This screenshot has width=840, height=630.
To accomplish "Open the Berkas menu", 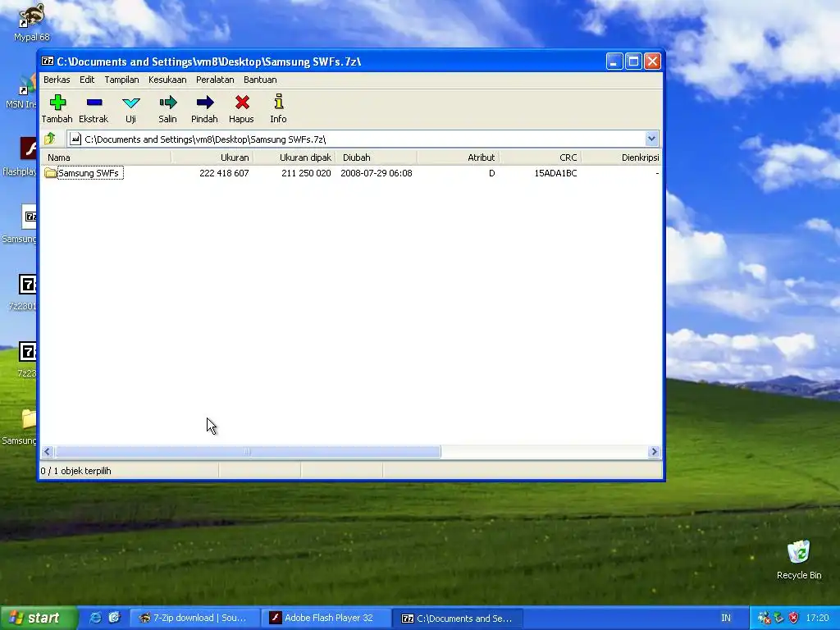I will (57, 80).
